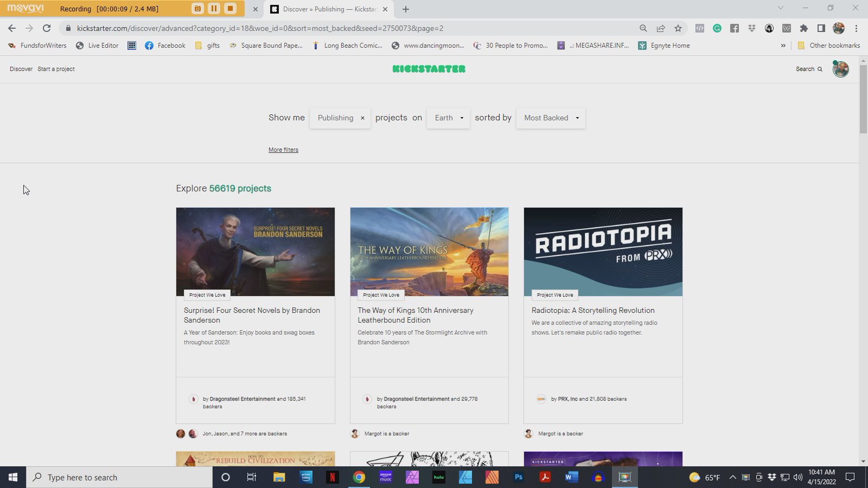
Task: Open a new browser tab
Action: click(406, 9)
